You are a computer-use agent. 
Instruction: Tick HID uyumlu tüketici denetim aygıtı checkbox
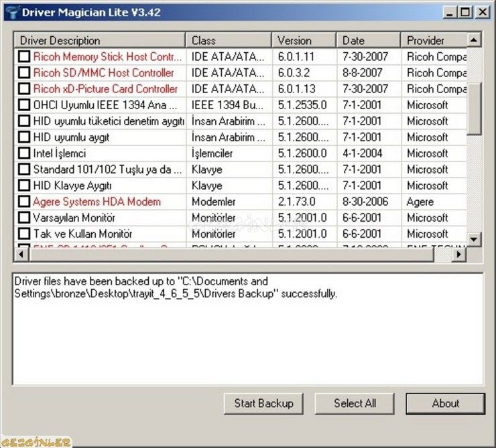[x=24, y=121]
